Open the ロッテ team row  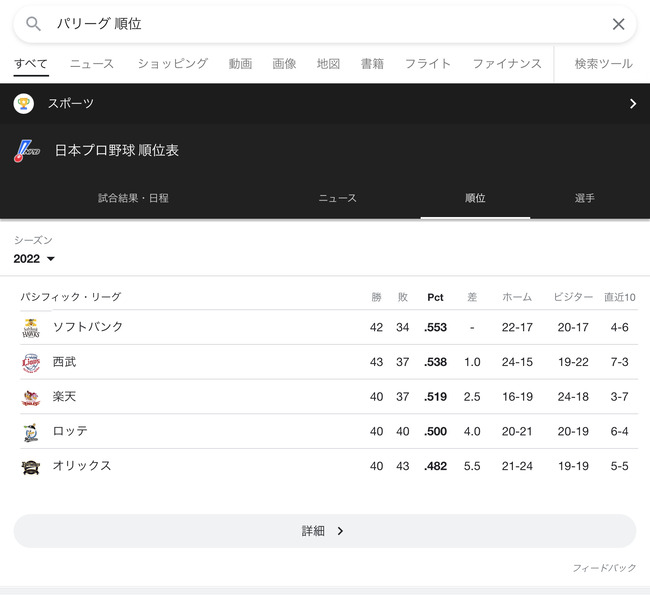[329, 432]
